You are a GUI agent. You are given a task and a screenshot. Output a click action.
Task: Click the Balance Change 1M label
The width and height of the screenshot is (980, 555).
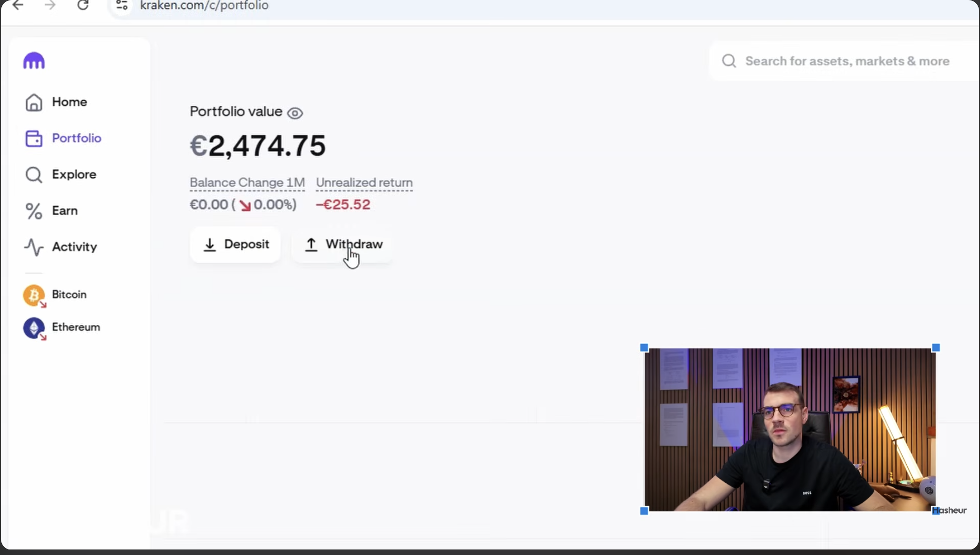247,183
